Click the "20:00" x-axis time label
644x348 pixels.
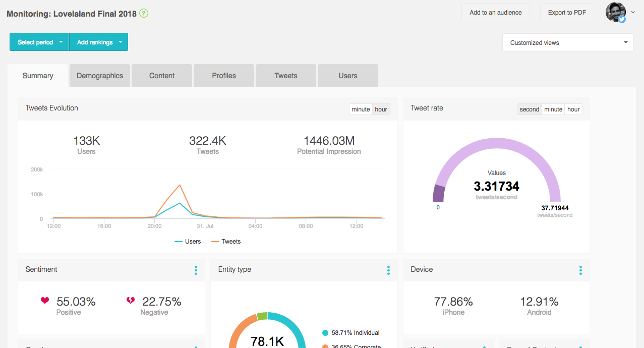[154, 226]
